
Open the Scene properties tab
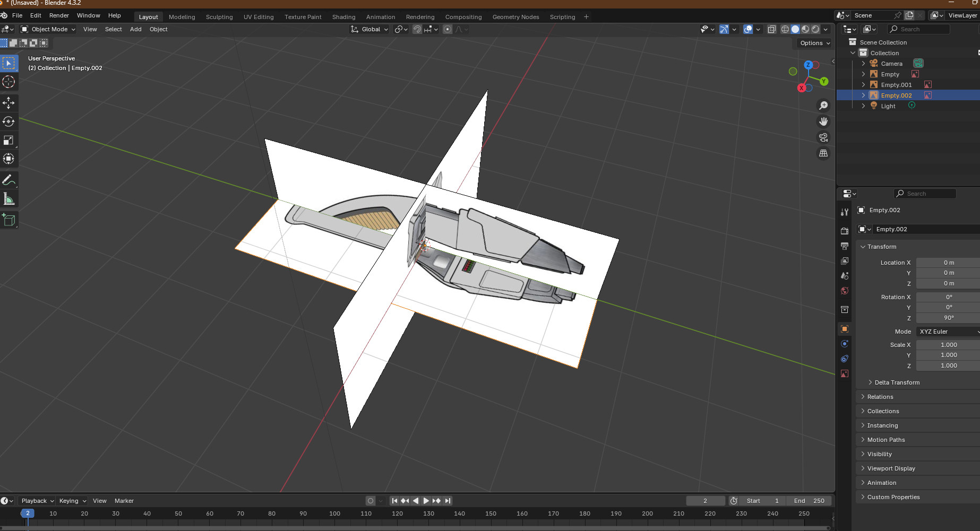pyautogui.click(x=845, y=275)
